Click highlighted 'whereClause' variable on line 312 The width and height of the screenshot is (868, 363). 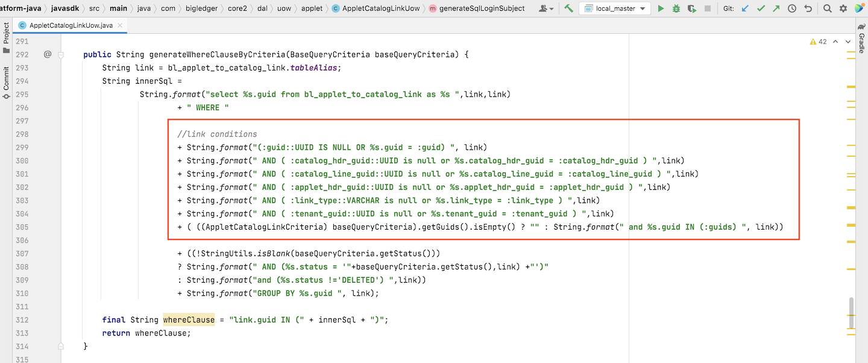(189, 320)
